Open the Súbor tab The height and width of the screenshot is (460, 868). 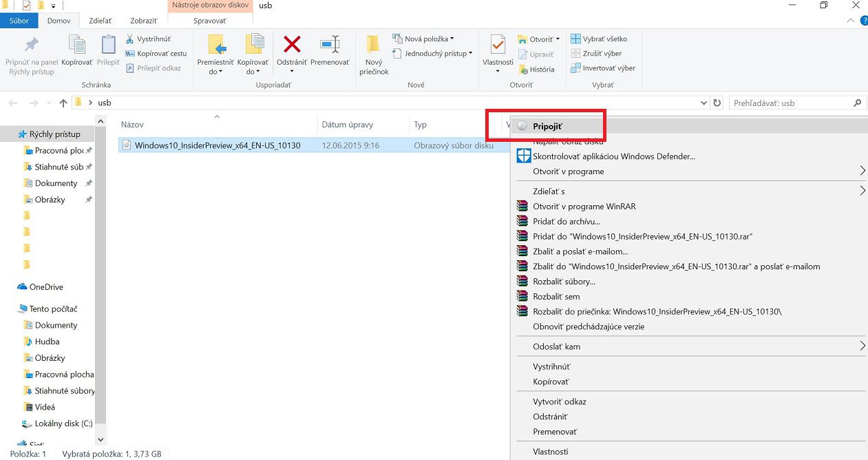[x=19, y=21]
